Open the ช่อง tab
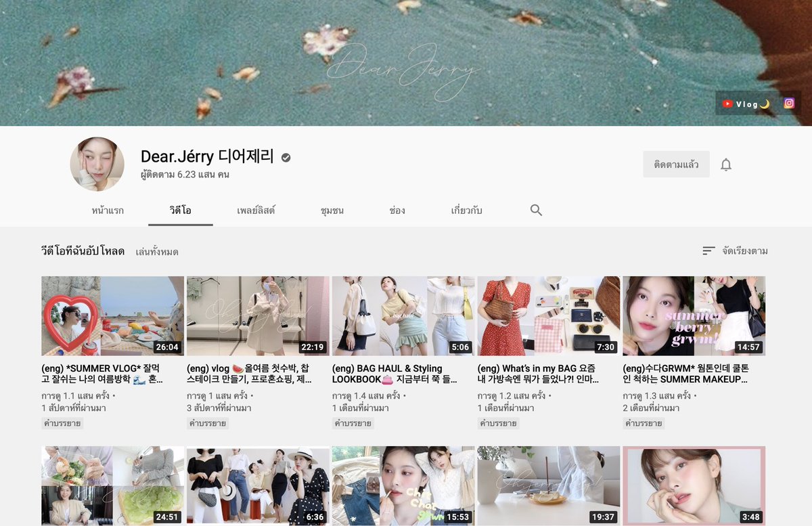This screenshot has width=812, height=526. point(397,211)
